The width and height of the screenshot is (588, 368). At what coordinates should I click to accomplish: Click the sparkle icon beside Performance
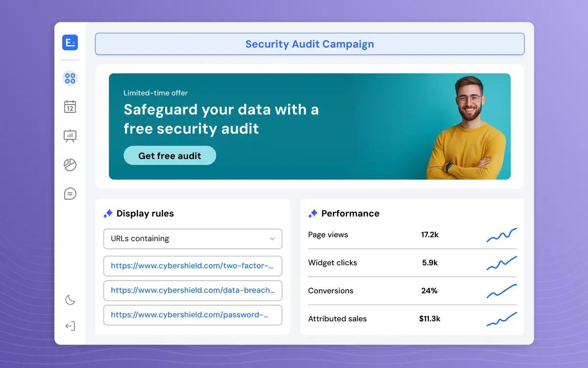tap(313, 214)
